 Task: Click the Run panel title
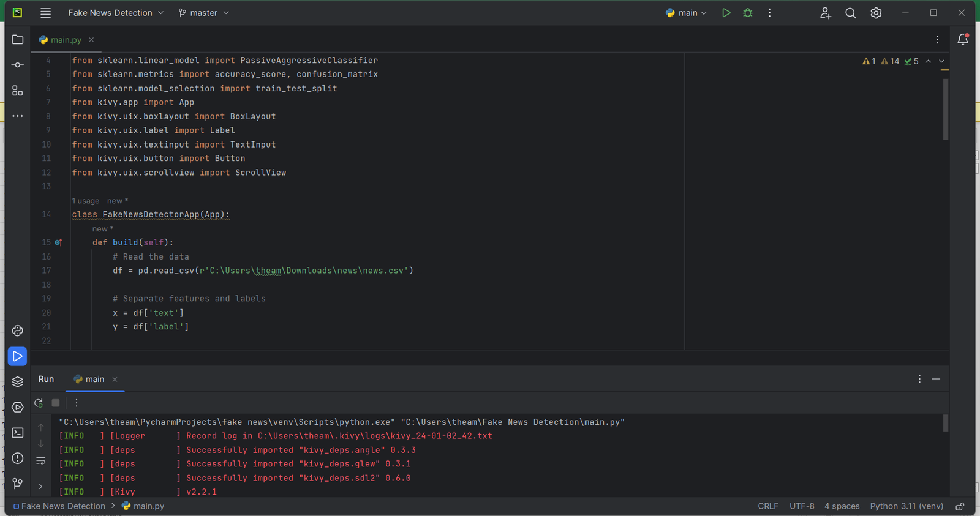46,380
